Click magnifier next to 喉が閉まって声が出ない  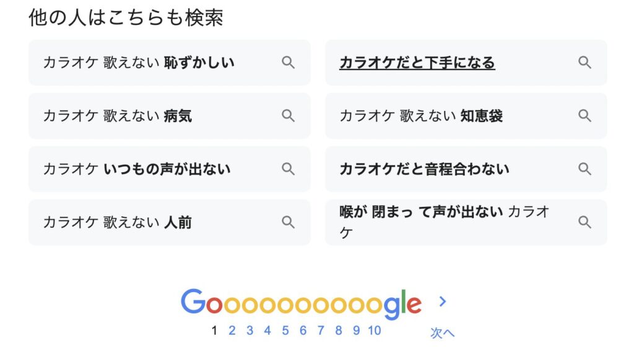[584, 222]
